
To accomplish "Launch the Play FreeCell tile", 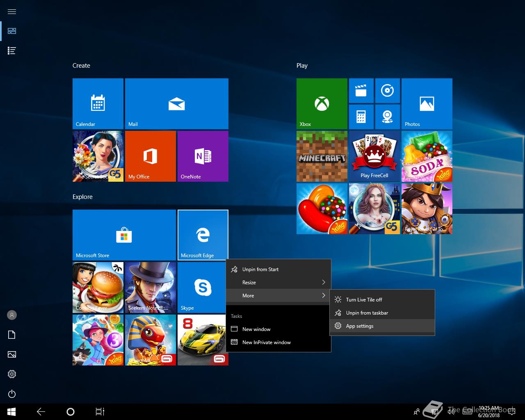I will (x=374, y=156).
